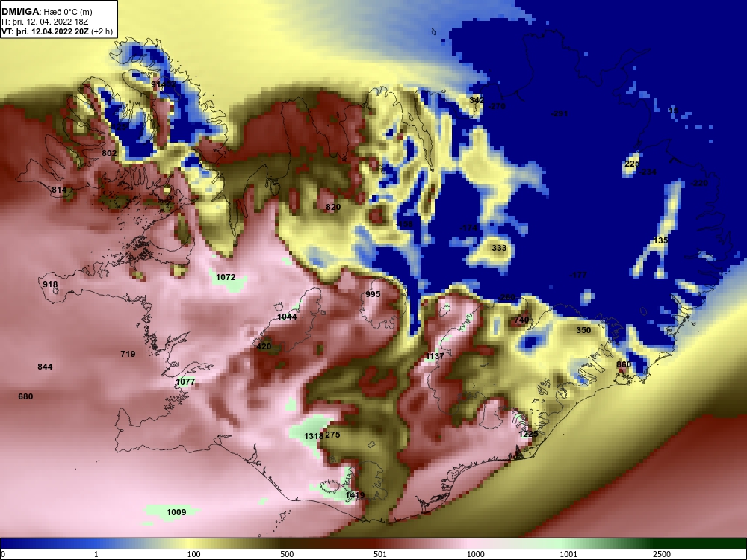Select the '501' color scale label

click(380, 554)
